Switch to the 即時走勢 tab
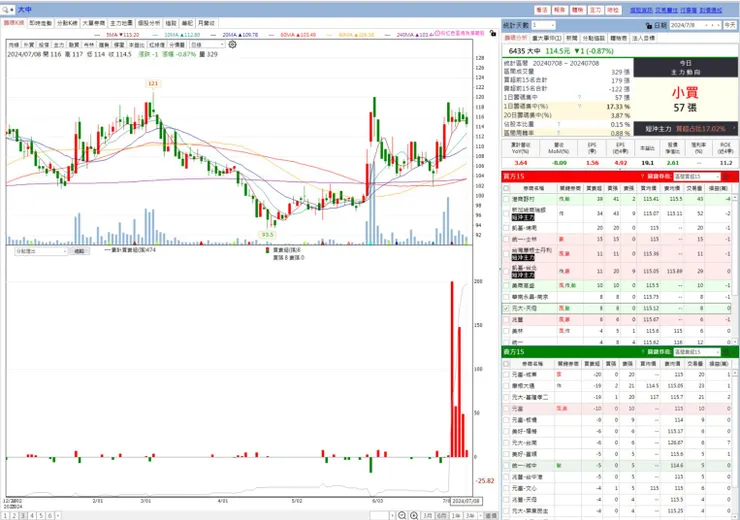The width and height of the screenshot is (740, 520). tap(41, 23)
